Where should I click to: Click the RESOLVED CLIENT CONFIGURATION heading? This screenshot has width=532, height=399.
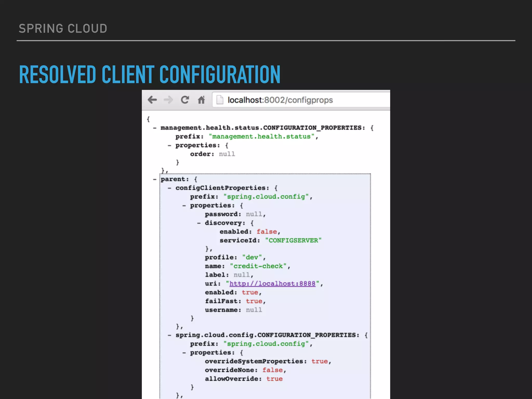(x=150, y=75)
